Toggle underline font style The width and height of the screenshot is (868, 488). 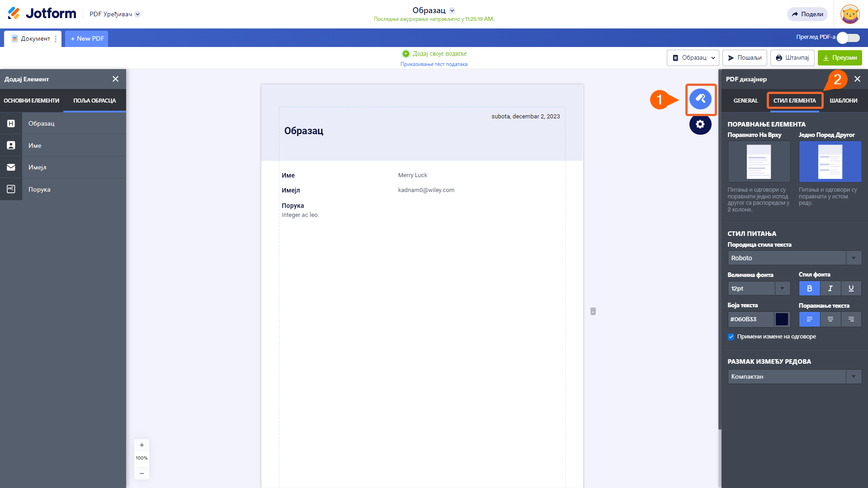[851, 288]
